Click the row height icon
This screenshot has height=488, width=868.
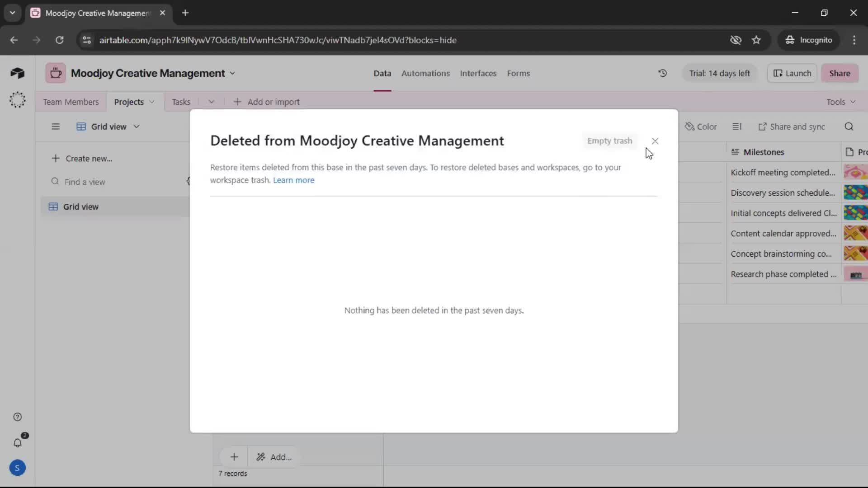[x=737, y=127]
